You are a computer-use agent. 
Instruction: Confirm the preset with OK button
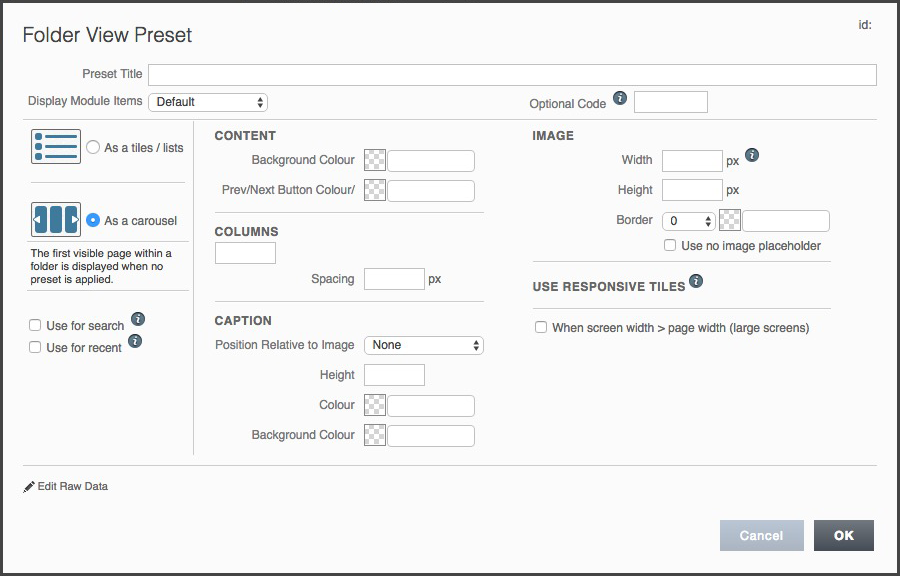(x=844, y=535)
